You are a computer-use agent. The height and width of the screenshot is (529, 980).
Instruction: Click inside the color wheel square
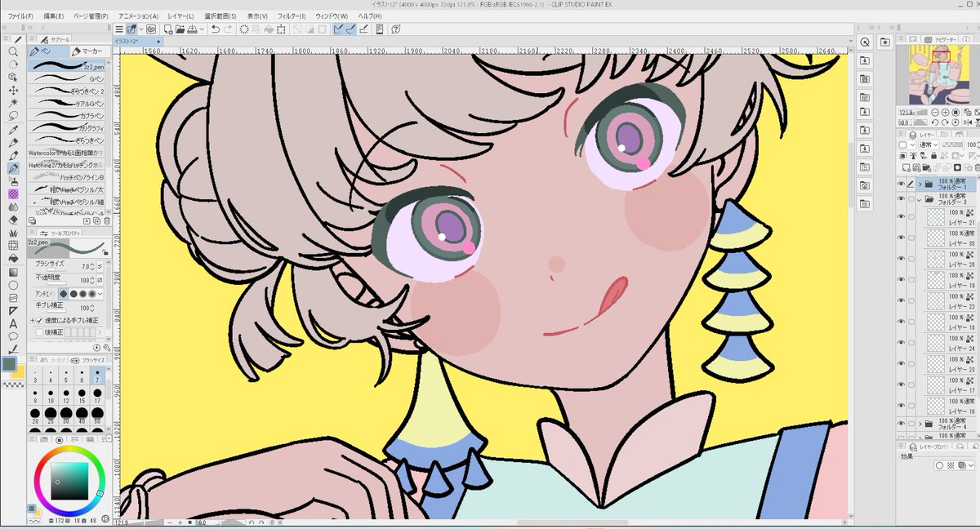(x=69, y=481)
